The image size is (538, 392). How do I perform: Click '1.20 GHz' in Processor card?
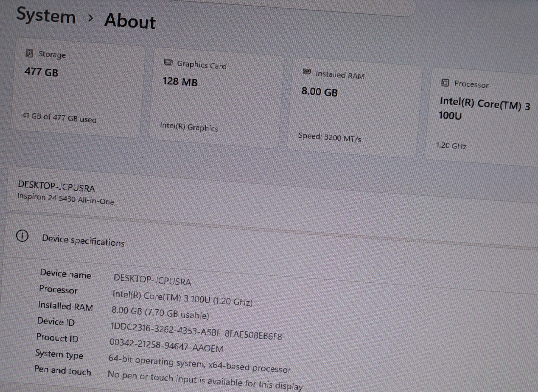(x=452, y=145)
